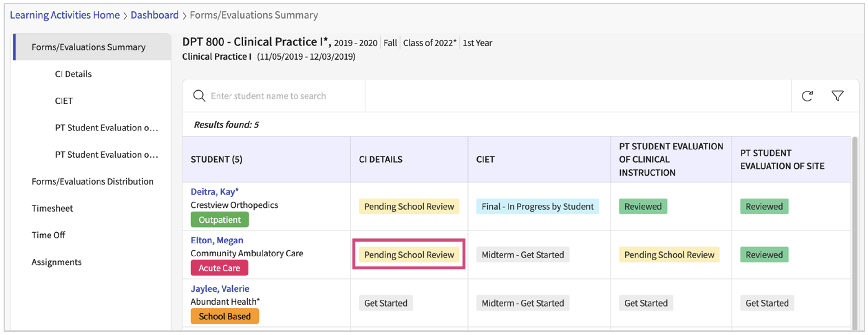Image resolution: width=868 pixels, height=335 pixels.
Task: Open the Time Off sidebar item
Action: point(48,235)
